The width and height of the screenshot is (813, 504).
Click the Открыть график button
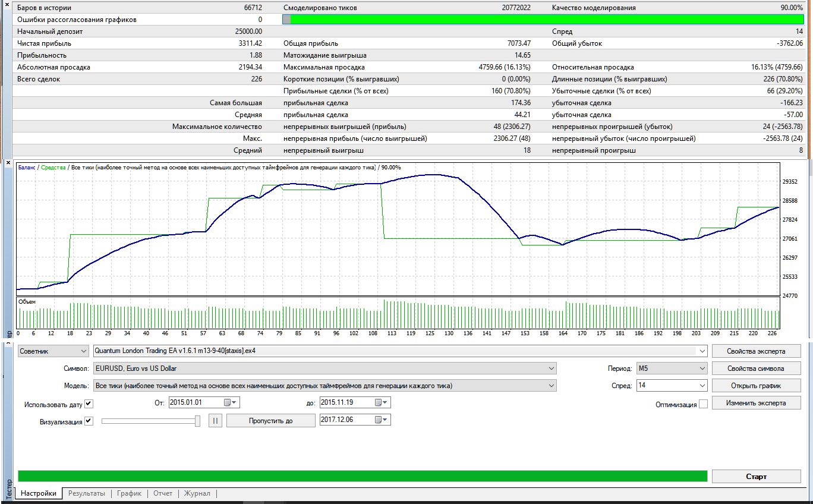(756, 386)
